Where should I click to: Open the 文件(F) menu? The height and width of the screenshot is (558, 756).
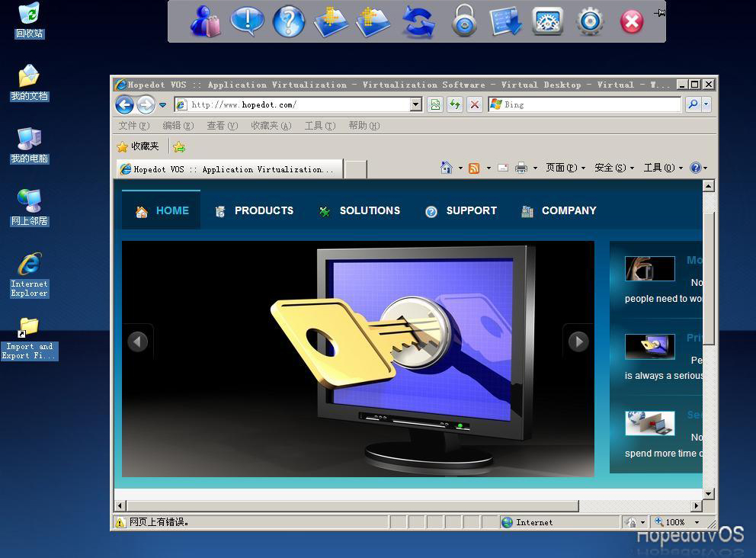pyautogui.click(x=133, y=126)
